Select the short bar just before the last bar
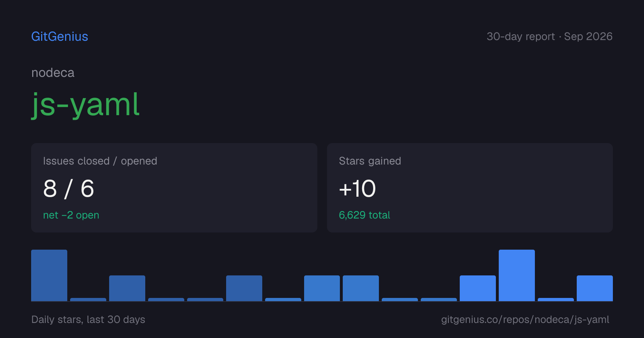 [x=556, y=300]
